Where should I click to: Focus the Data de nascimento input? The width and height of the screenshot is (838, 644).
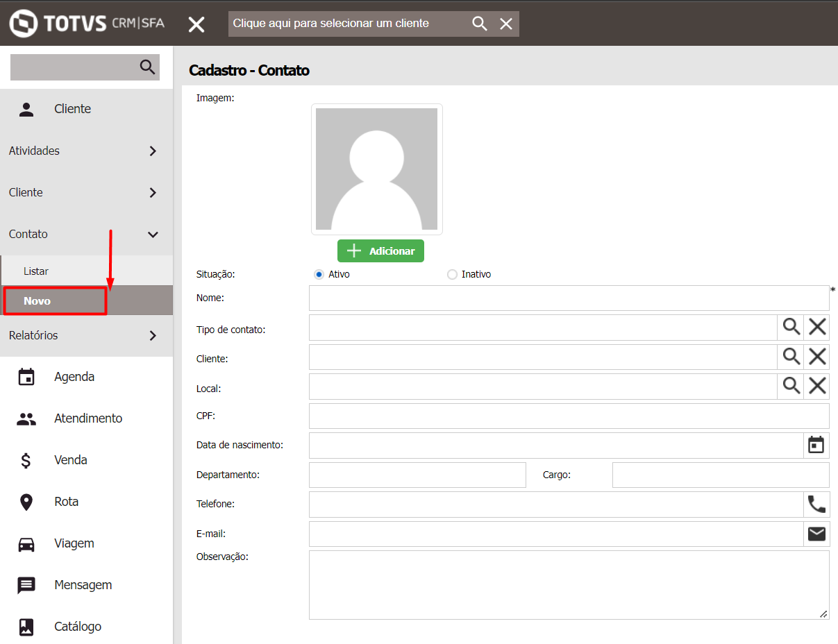point(556,445)
